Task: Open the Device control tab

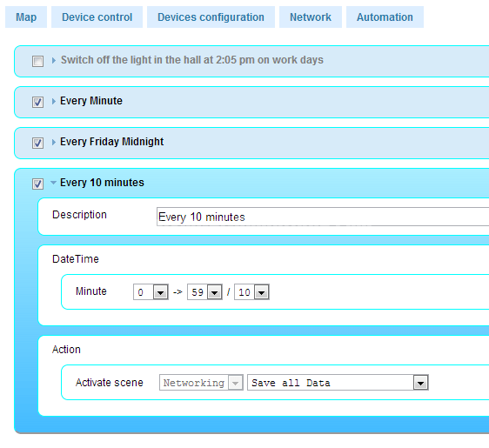Action: point(97,17)
